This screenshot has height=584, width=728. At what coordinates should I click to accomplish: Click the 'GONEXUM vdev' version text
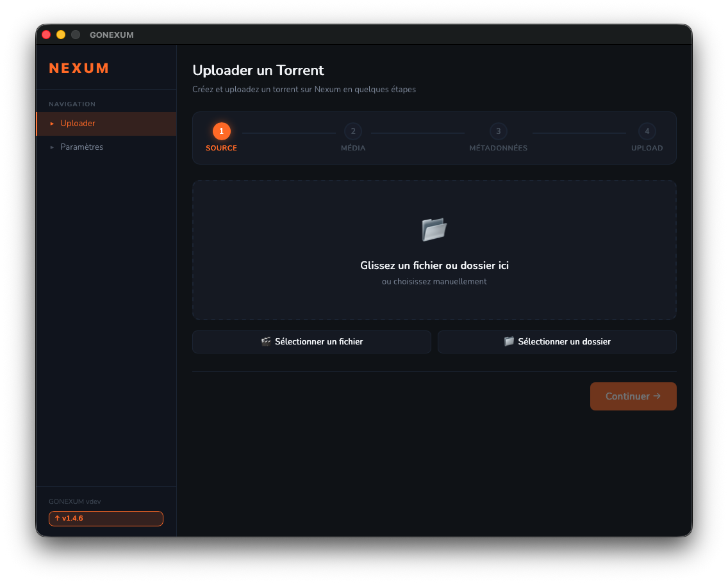click(75, 501)
